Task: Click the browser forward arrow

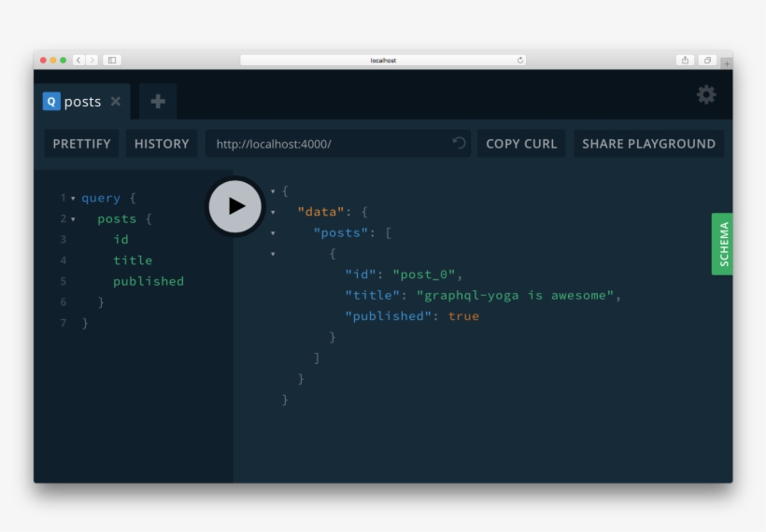Action: pos(92,60)
